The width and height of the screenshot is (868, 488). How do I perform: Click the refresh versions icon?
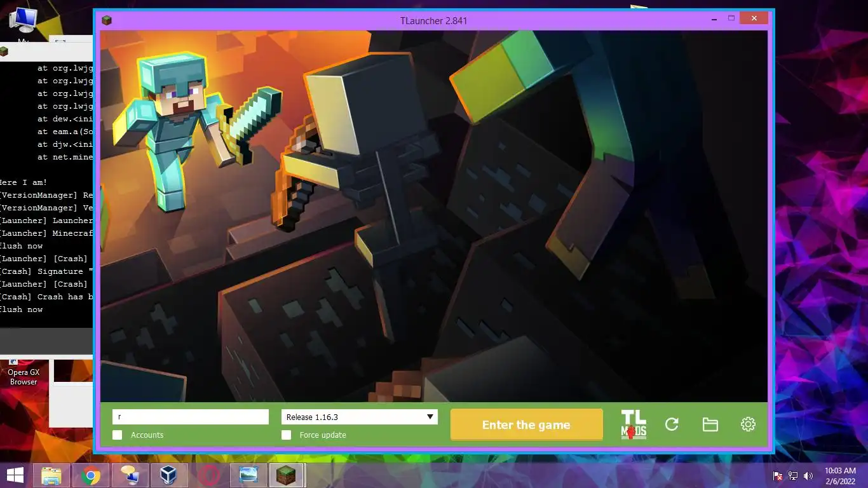(672, 424)
